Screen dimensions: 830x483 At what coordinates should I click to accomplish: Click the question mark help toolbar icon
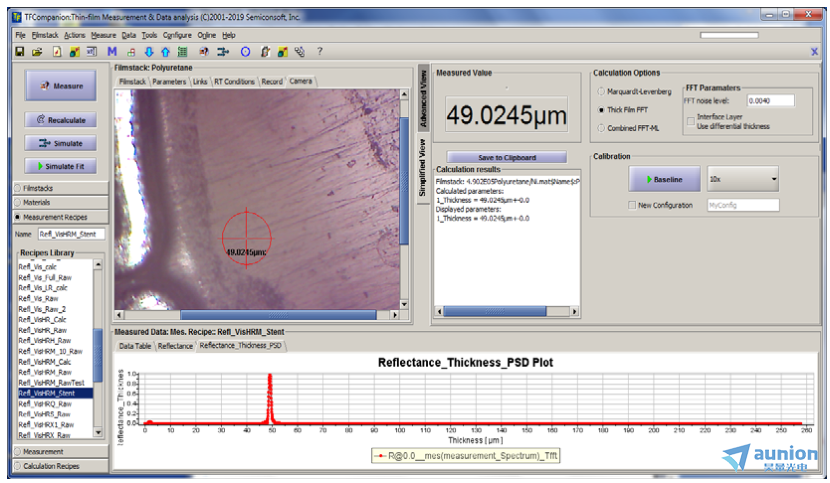coord(319,52)
